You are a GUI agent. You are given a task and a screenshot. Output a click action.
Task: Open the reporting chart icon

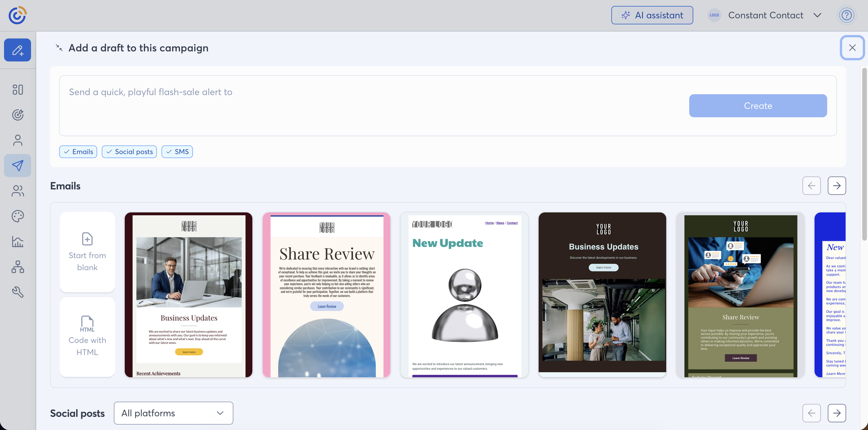coord(17,241)
